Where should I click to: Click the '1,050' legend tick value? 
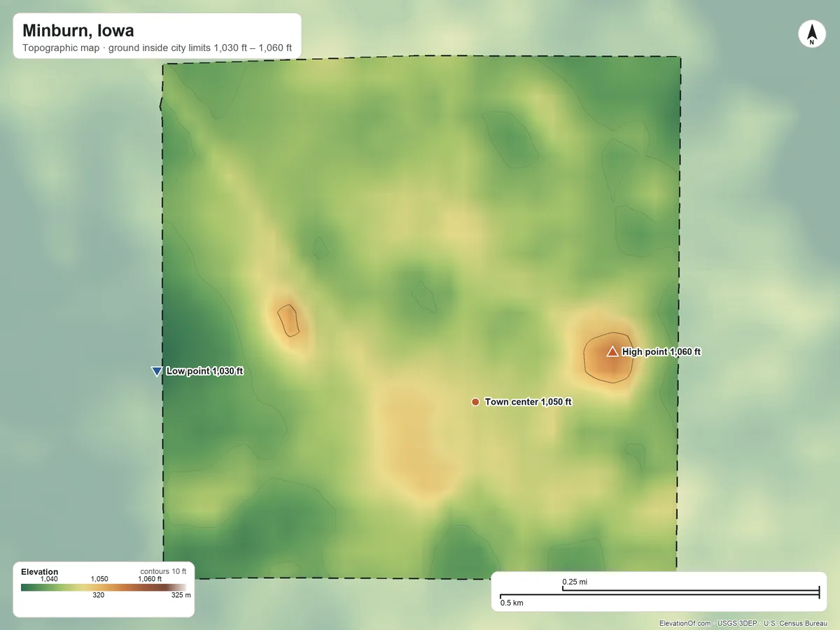[99, 579]
